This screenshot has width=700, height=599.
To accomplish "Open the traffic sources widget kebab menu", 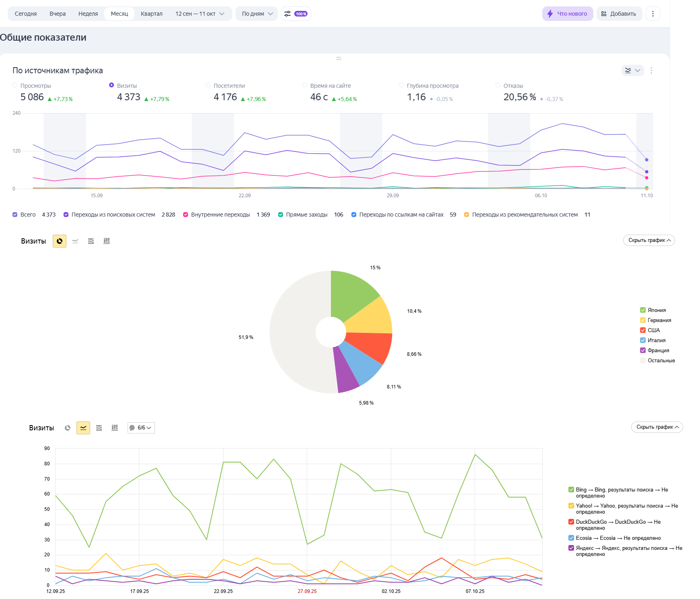I will (x=651, y=70).
